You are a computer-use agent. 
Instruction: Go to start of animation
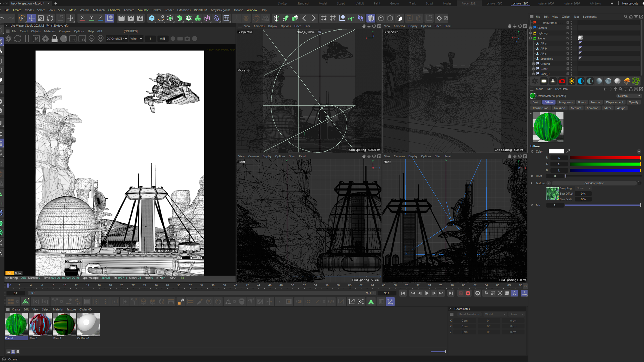(x=403, y=293)
